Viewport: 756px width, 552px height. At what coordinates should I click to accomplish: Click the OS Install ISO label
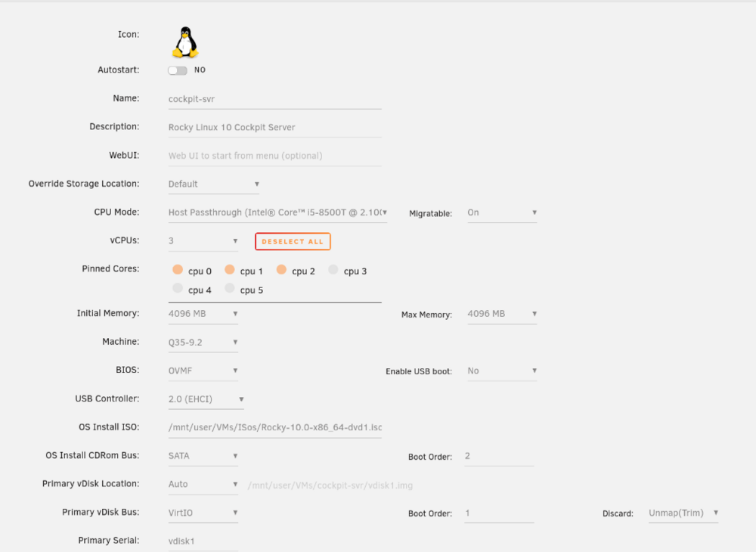[x=109, y=426]
